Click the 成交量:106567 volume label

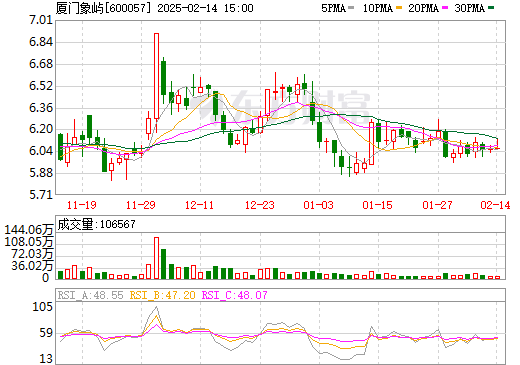96,224
